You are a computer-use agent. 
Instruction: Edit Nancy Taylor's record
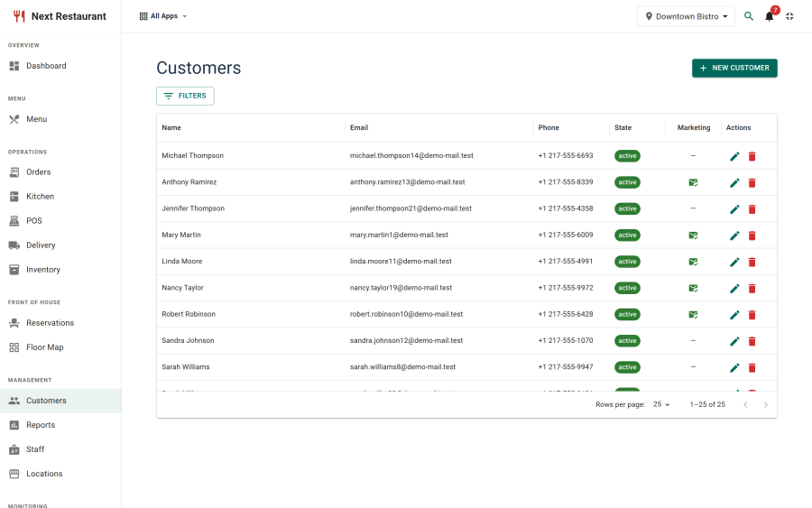click(734, 289)
